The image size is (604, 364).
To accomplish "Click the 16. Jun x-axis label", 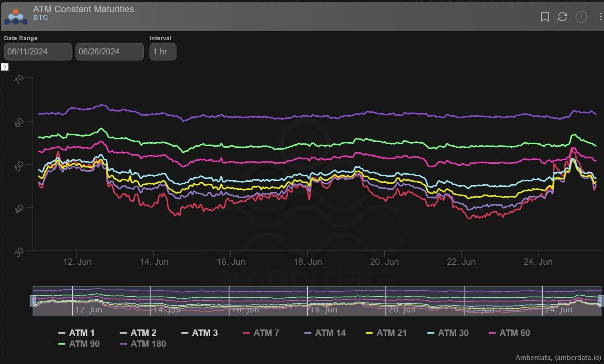I will tap(231, 262).
